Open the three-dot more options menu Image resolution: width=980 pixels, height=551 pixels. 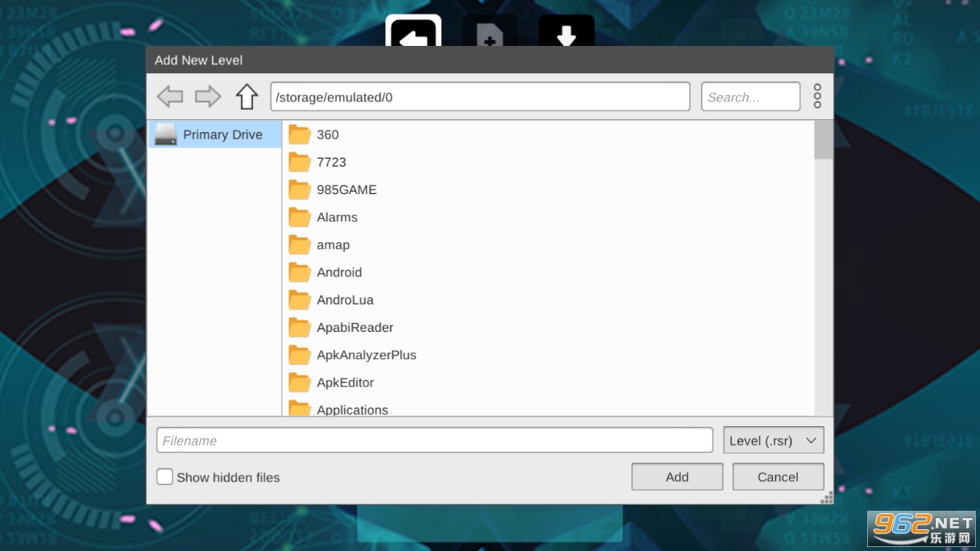(817, 96)
